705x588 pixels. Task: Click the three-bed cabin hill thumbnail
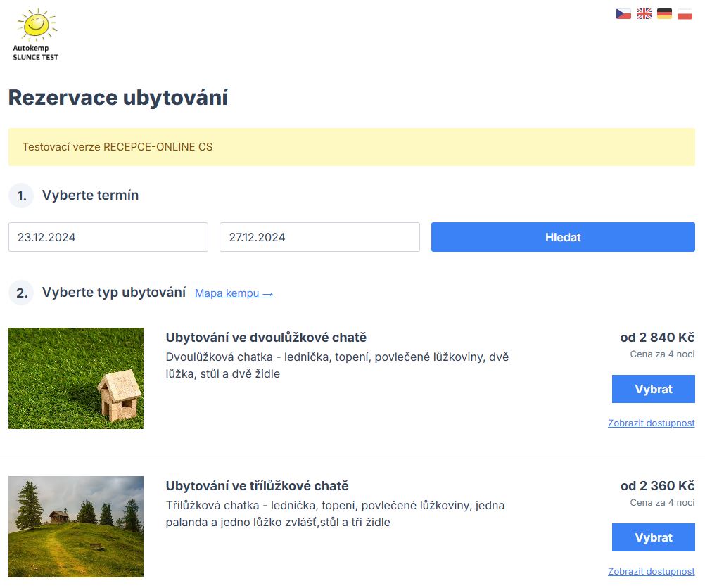pos(76,526)
